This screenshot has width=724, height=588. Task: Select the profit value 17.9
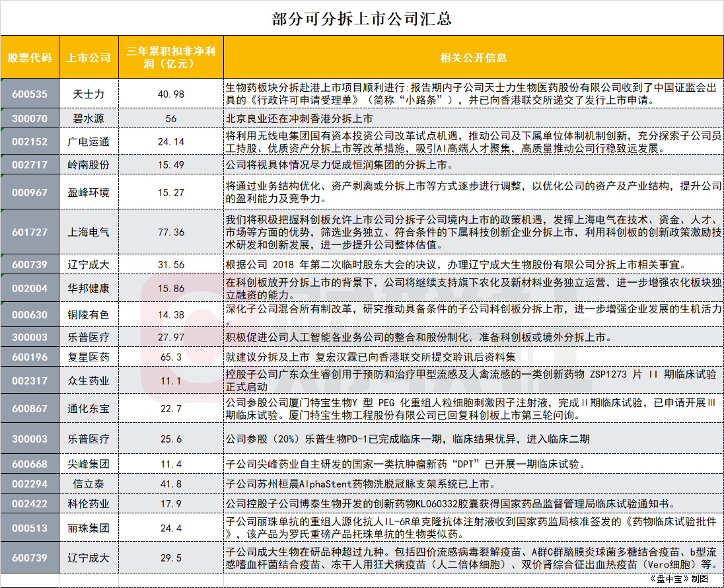click(171, 503)
